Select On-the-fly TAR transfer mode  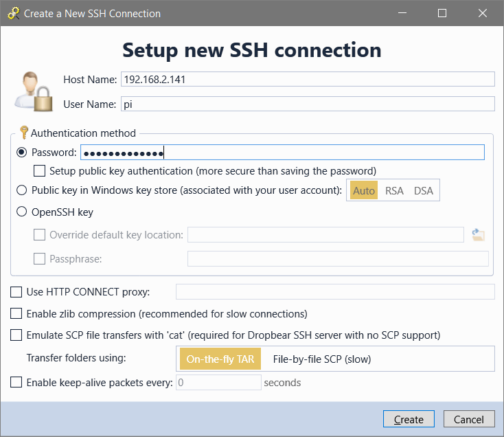pyautogui.click(x=220, y=359)
